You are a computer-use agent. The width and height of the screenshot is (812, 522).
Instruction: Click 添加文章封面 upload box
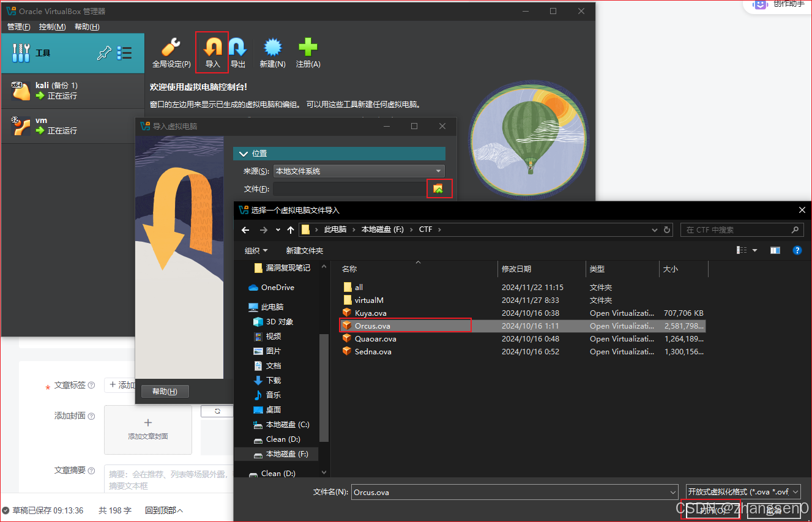(148, 430)
